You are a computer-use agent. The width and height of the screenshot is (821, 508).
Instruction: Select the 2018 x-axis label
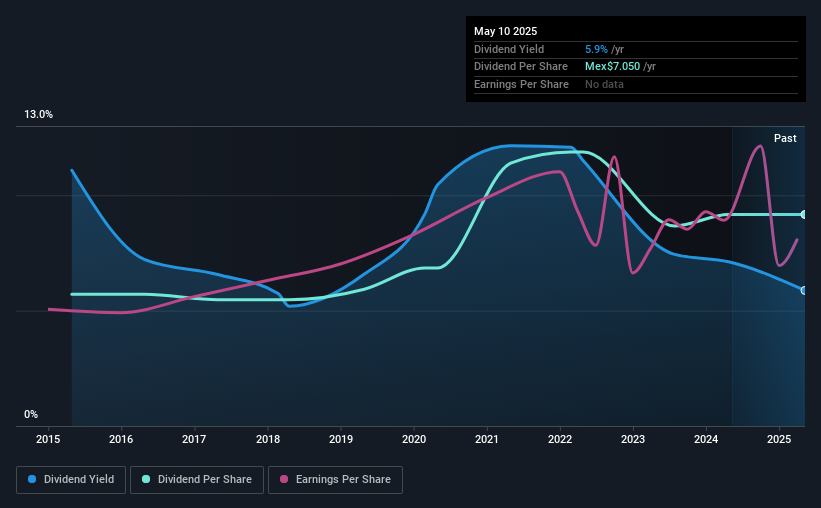(268, 439)
